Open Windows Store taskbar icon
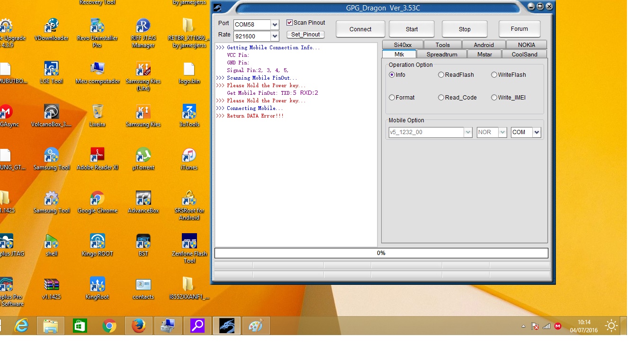 (80, 326)
